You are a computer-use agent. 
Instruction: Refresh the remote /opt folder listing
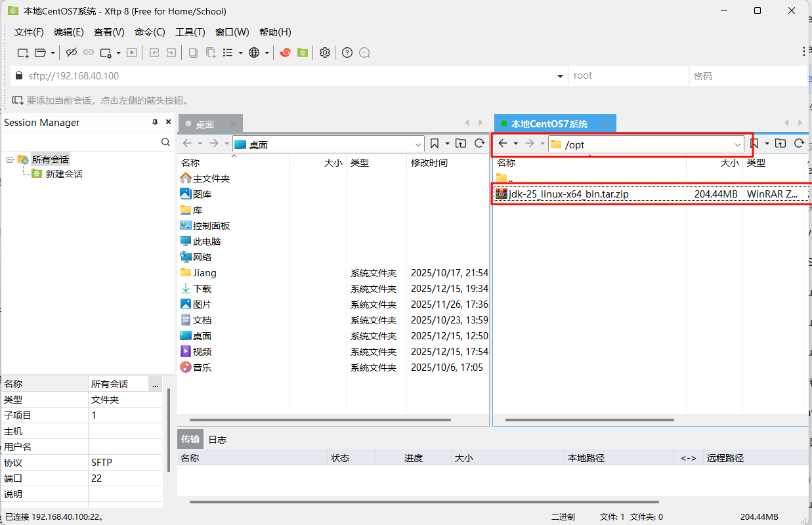[x=799, y=144]
